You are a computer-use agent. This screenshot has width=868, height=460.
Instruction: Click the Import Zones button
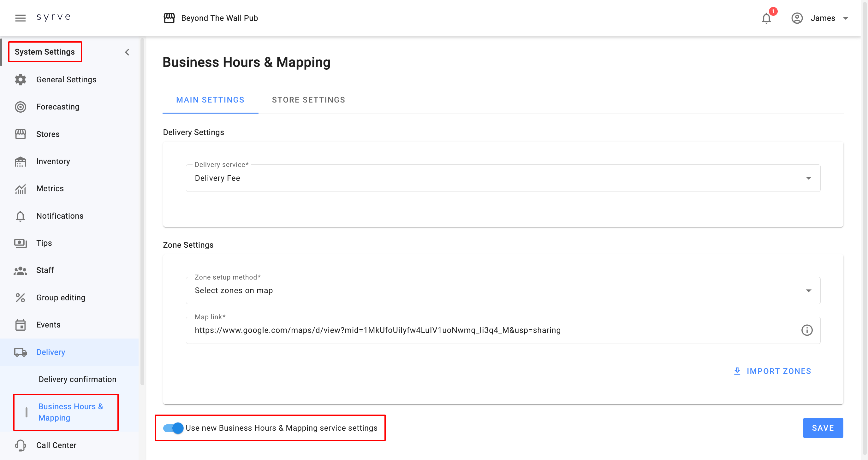(x=772, y=371)
